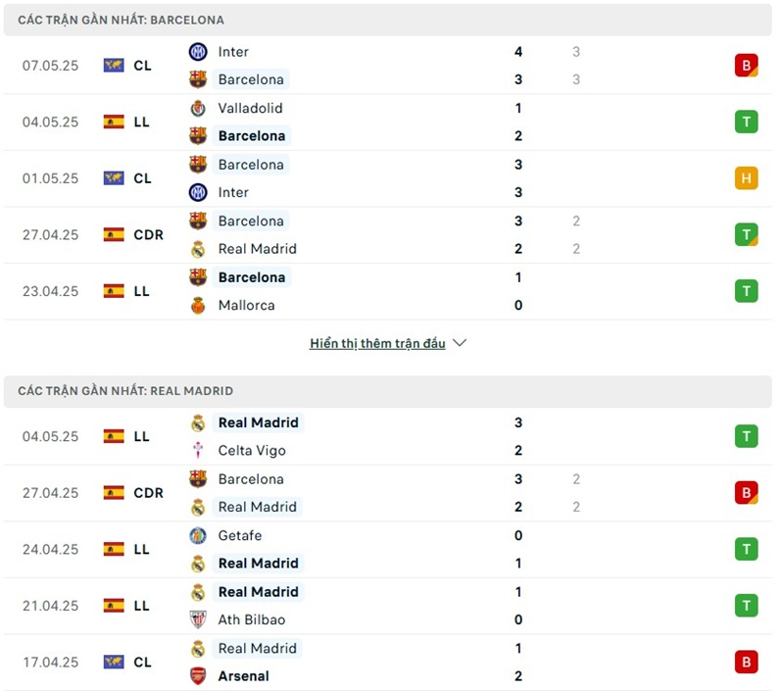The width and height of the screenshot is (784, 691).
Task: Click the Ath Bilbao club crest
Action: coord(198,619)
